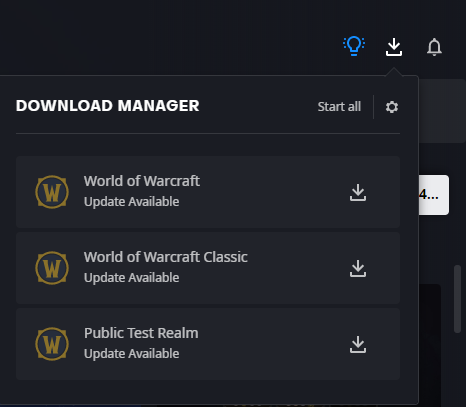
Task: Start the Public Test Realm update download
Action: tap(358, 344)
